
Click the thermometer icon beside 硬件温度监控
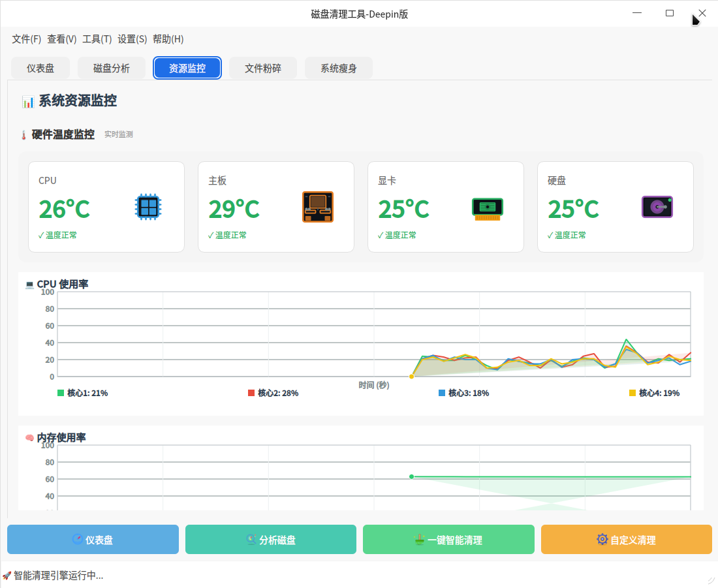click(23, 134)
